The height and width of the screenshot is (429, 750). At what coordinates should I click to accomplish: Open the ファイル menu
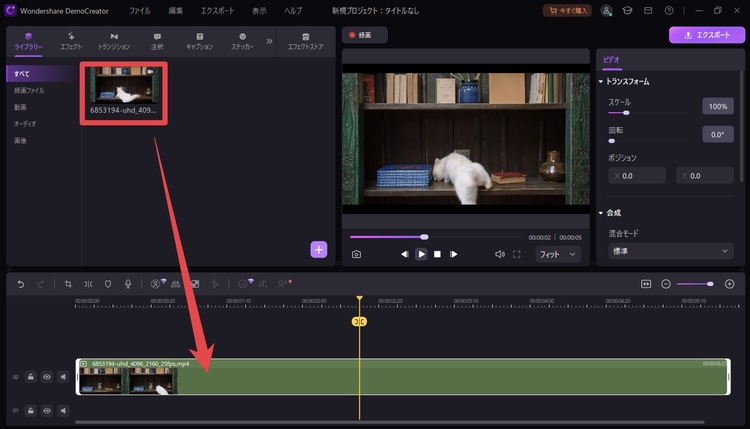pyautogui.click(x=140, y=11)
